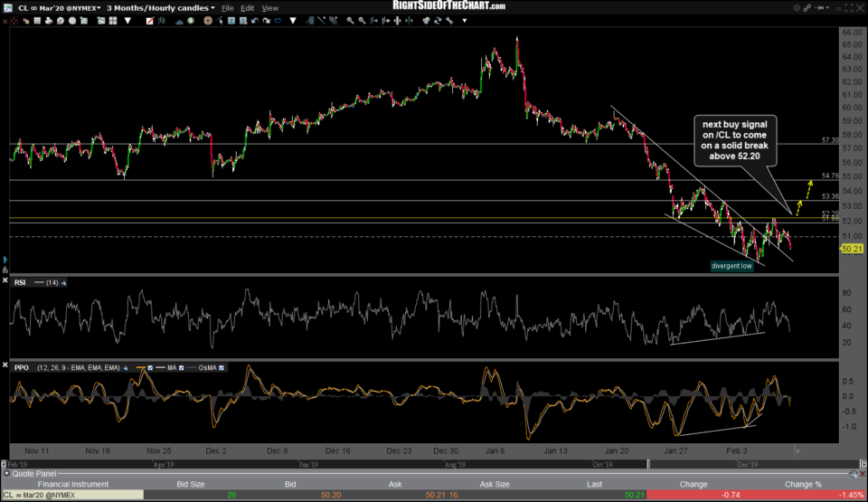This screenshot has height=502, width=868.
Task: Expand the 3 Months/Hourly candles dropdown
Action: coord(160,7)
